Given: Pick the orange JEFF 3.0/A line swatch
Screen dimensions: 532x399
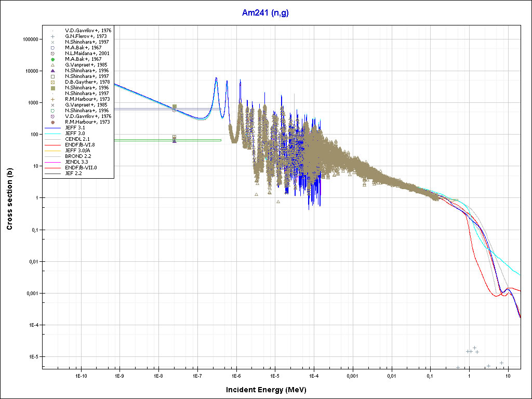Looking at the screenshot, I should pos(52,150).
